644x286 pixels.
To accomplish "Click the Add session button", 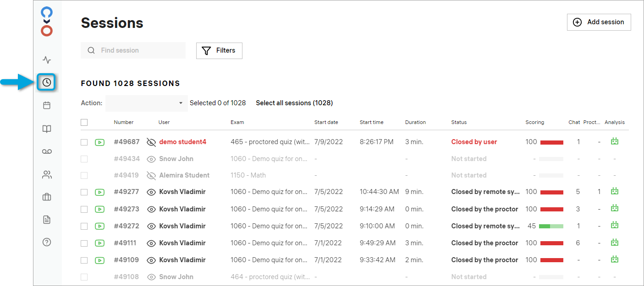I will coord(599,22).
